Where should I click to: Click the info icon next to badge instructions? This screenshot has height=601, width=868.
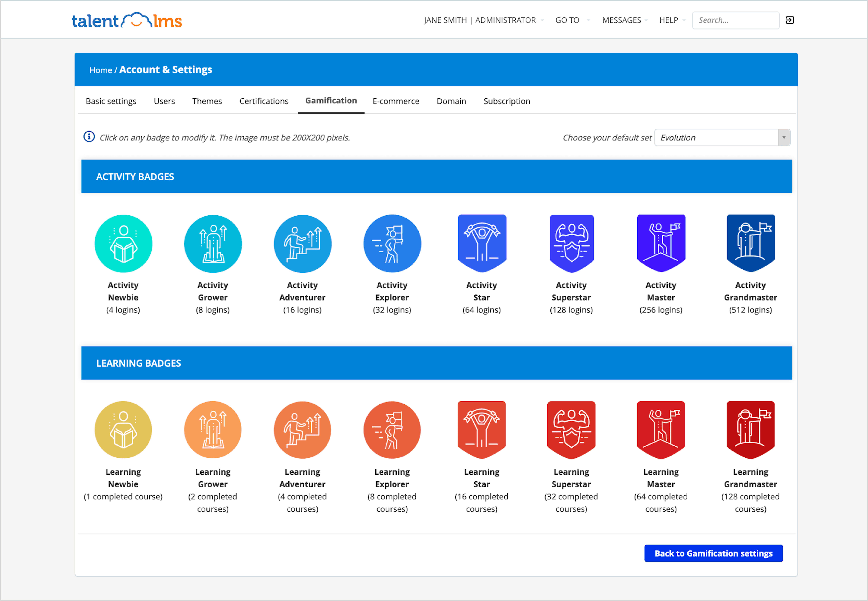pyautogui.click(x=89, y=137)
